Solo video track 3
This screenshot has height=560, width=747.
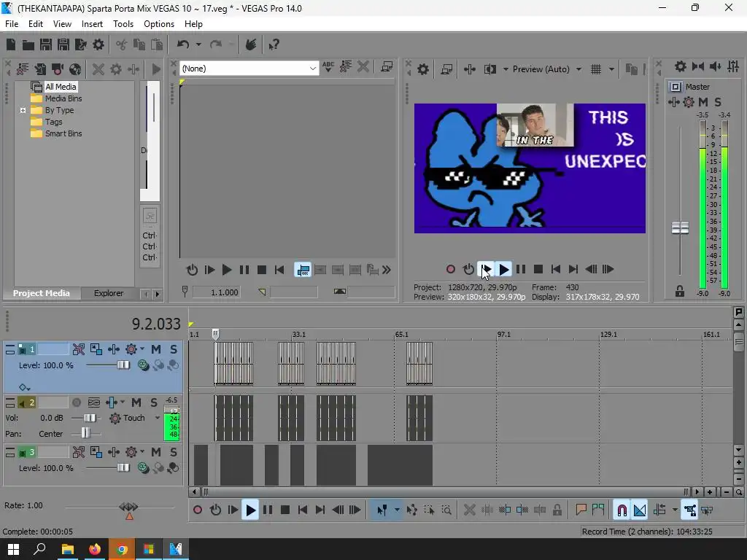[x=174, y=452]
